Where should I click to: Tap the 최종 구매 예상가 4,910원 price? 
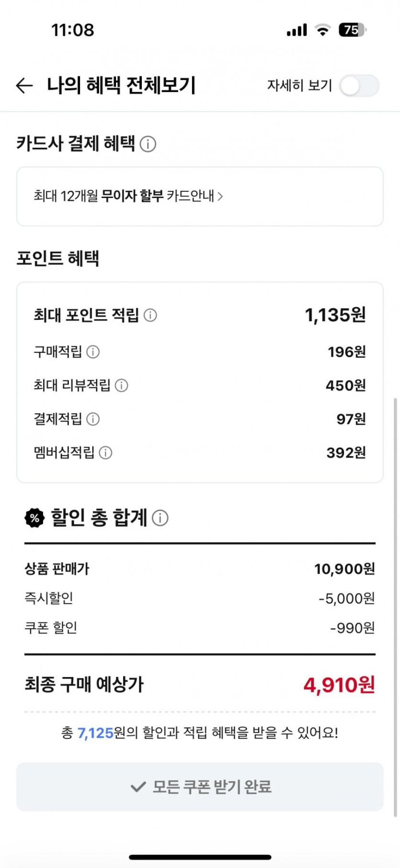339,685
